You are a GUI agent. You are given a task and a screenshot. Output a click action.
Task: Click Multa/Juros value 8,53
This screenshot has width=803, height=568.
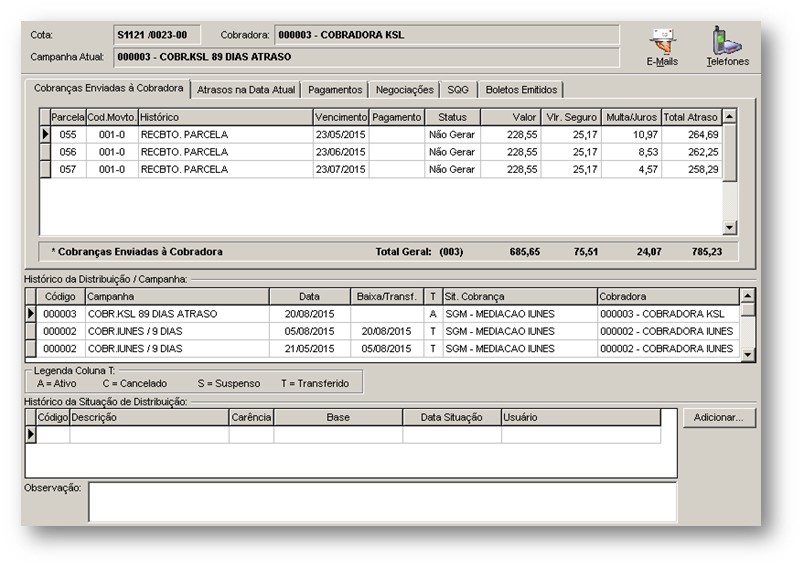(631, 152)
